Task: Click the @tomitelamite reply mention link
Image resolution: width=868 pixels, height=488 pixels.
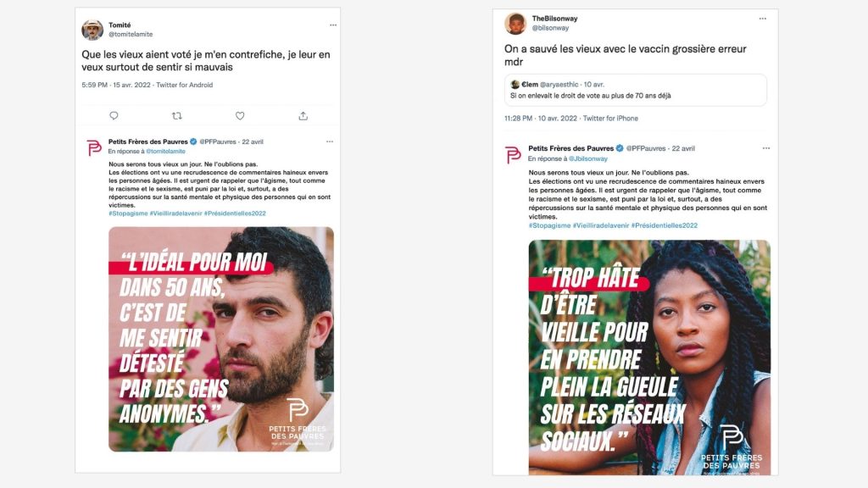Action: click(x=165, y=151)
